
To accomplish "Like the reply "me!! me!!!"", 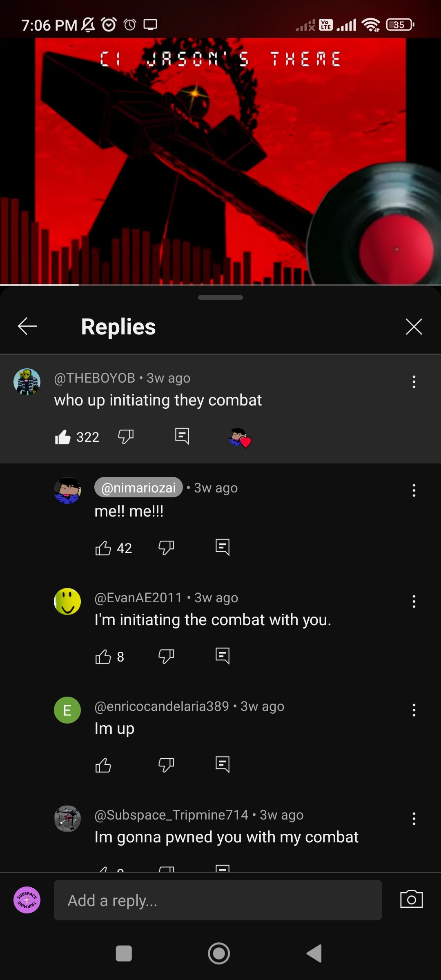I will tap(103, 548).
